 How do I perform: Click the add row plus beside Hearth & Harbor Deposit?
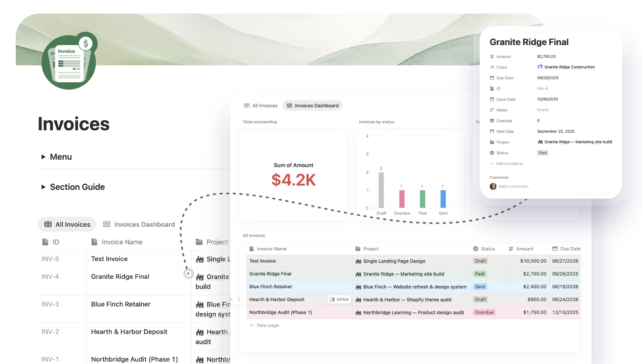pos(232,299)
